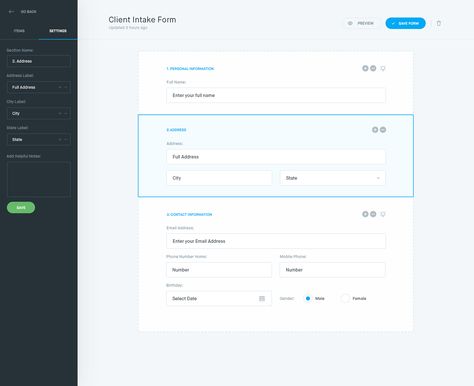Click the State label field in sidebar
474x386 pixels.
[x=39, y=140]
